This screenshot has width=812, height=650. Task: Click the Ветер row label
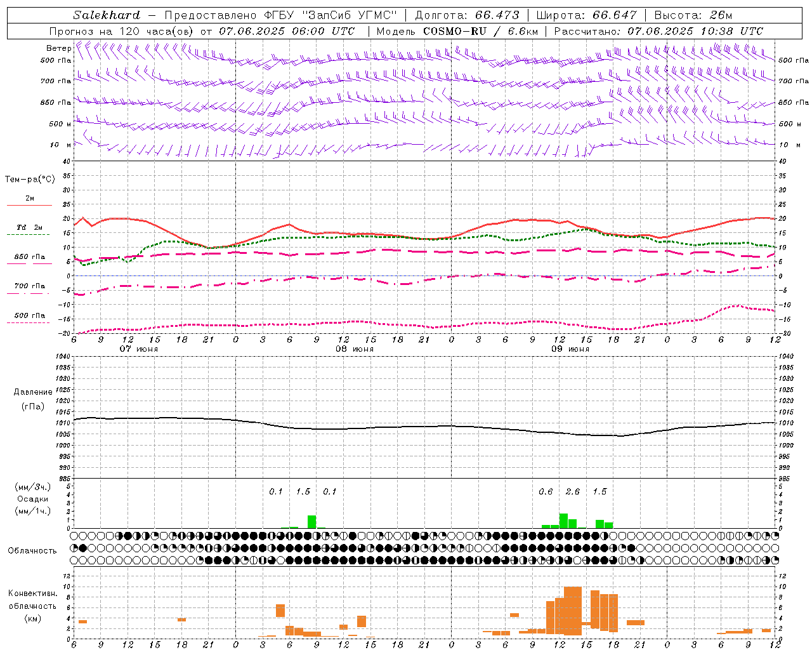tap(58, 48)
